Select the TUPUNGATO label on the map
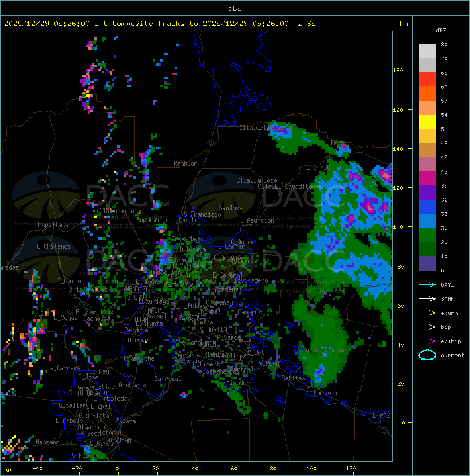 point(92,393)
